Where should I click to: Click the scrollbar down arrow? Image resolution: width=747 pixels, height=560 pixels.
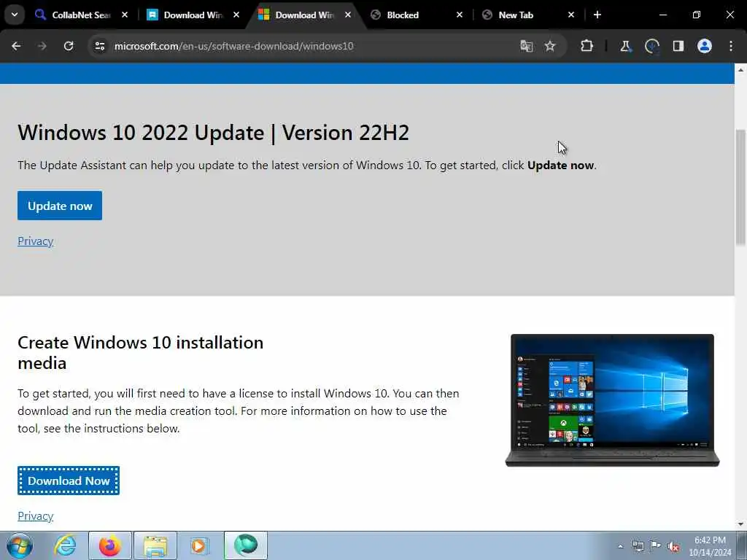point(740,524)
